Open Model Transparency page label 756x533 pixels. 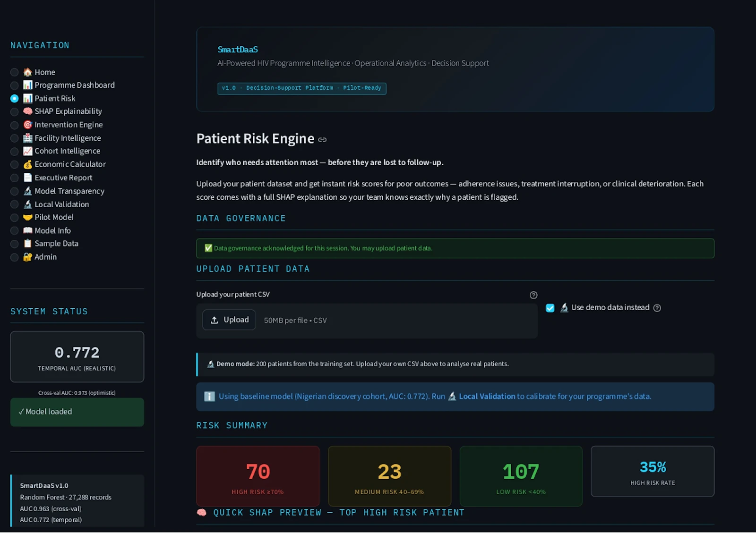(69, 191)
